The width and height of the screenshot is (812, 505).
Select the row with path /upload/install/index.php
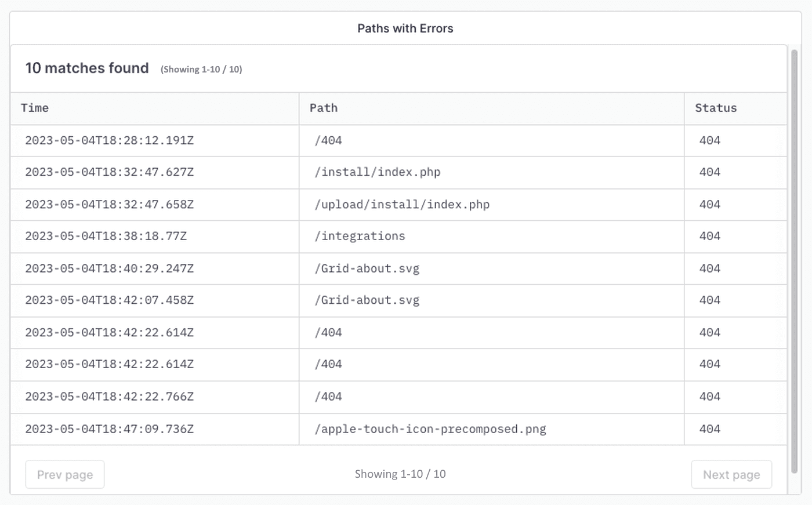click(402, 204)
